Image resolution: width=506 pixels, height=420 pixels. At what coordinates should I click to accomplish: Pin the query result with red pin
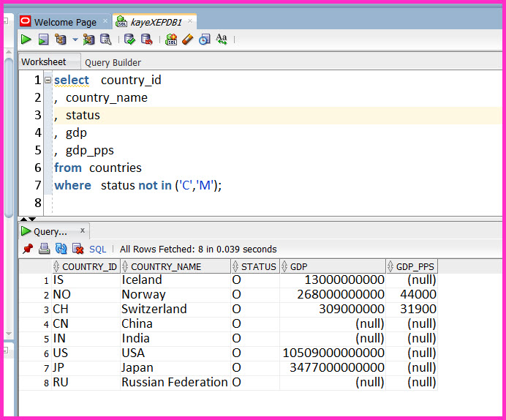pos(28,249)
